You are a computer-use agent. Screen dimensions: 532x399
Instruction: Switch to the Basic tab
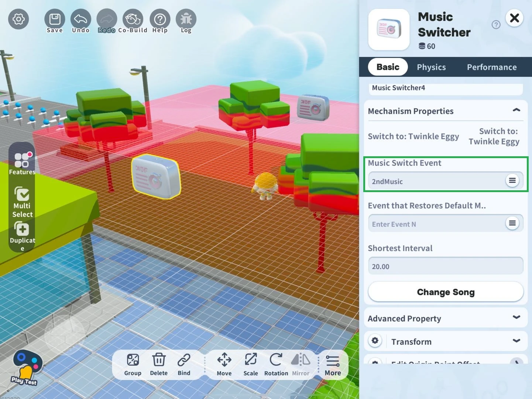pyautogui.click(x=388, y=67)
